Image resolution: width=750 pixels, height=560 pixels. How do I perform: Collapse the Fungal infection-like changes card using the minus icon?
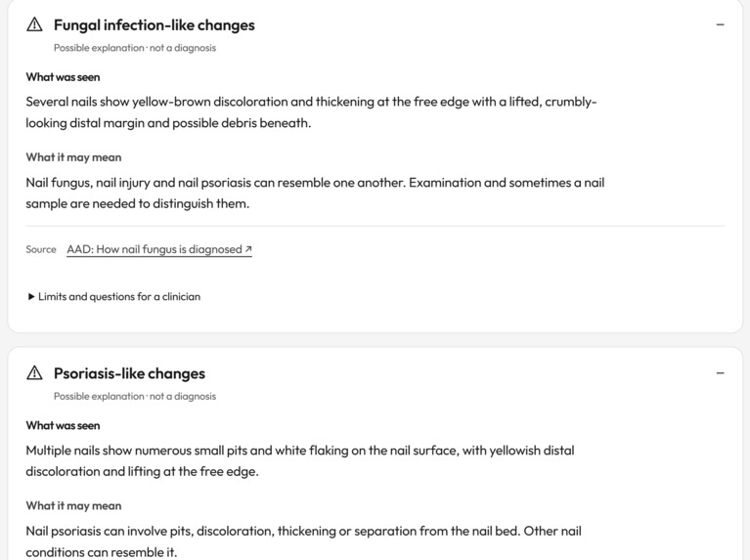pyautogui.click(x=720, y=24)
